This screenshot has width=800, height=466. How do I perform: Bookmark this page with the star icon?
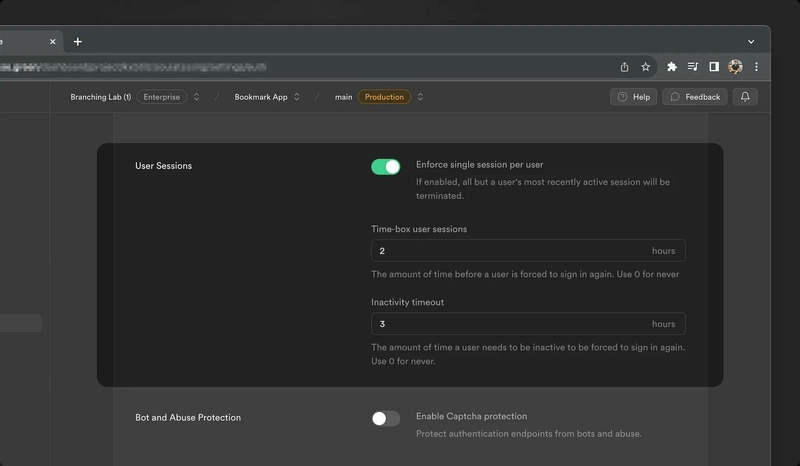tap(645, 67)
